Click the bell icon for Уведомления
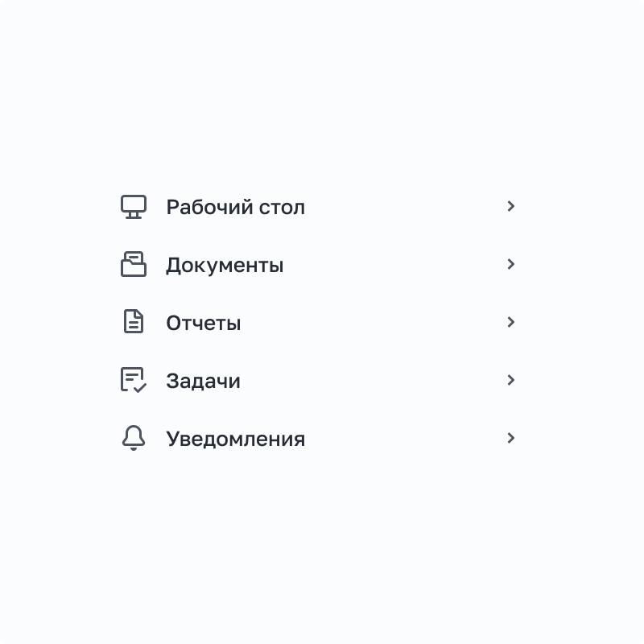The height and width of the screenshot is (644, 644). (133, 438)
